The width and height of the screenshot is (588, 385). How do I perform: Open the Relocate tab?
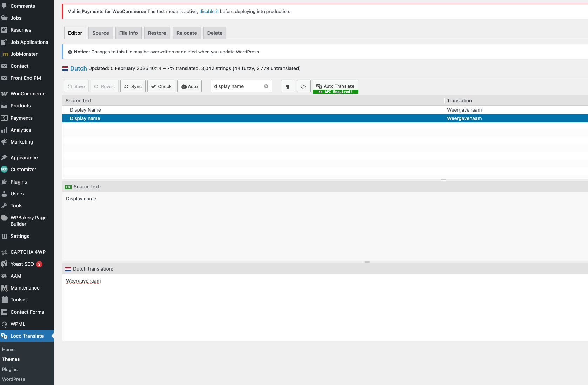(187, 33)
